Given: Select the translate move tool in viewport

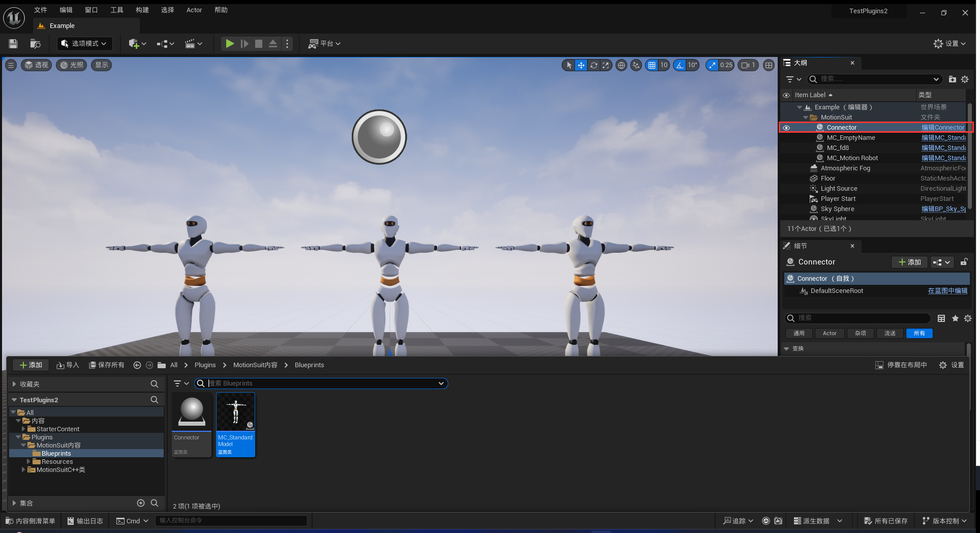Looking at the screenshot, I should click(x=581, y=65).
